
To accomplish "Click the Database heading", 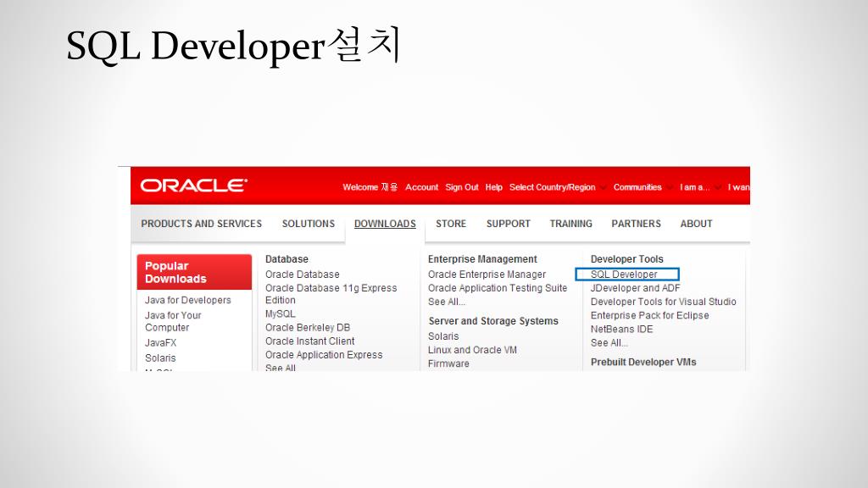I will tap(287, 259).
